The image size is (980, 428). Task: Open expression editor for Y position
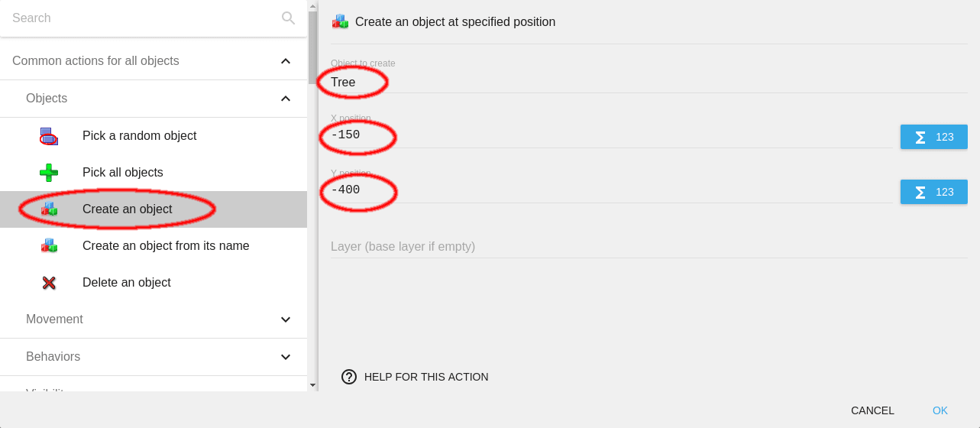pyautogui.click(x=933, y=192)
